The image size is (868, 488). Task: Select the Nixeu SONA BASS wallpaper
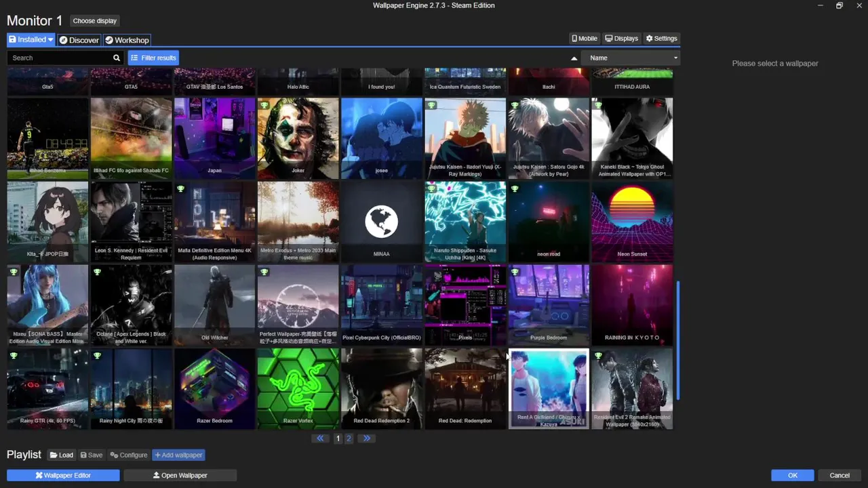point(47,305)
